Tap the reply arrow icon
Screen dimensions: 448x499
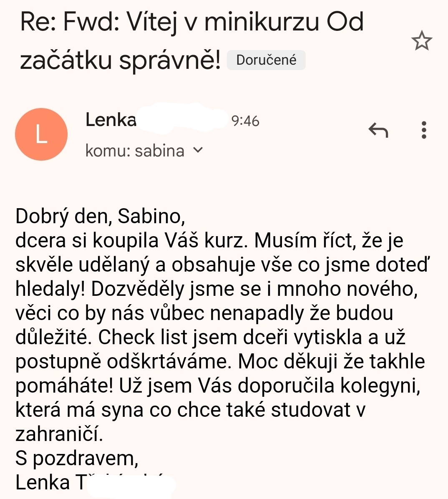click(378, 131)
